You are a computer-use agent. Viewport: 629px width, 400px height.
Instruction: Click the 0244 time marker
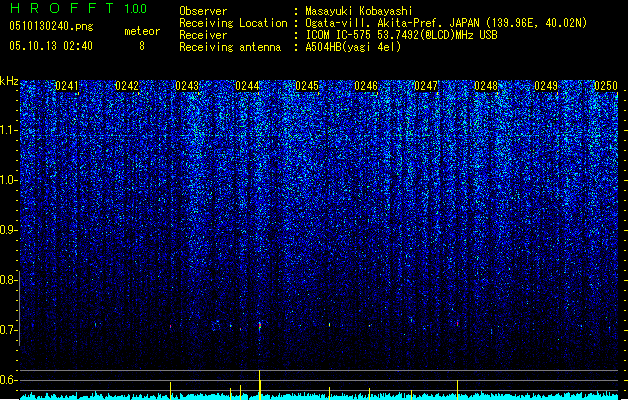[x=247, y=86]
